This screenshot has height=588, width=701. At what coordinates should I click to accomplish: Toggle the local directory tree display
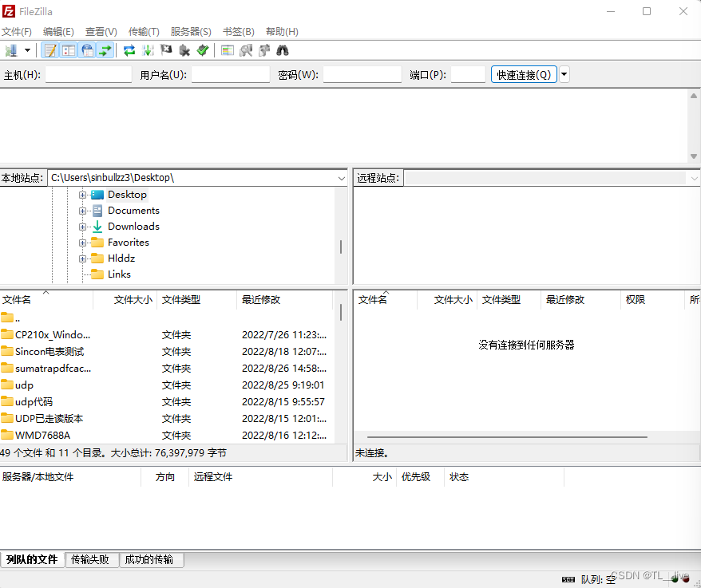coord(69,50)
